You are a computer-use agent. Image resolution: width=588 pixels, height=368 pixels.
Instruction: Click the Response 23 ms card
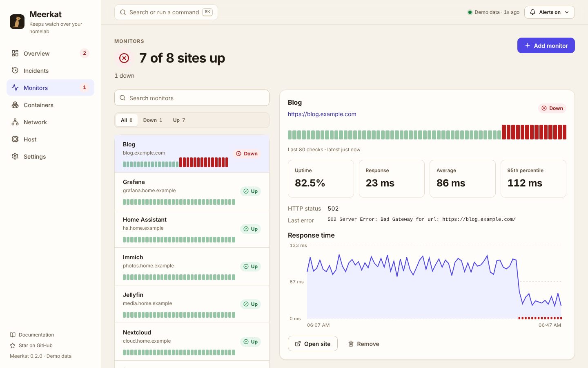click(392, 179)
